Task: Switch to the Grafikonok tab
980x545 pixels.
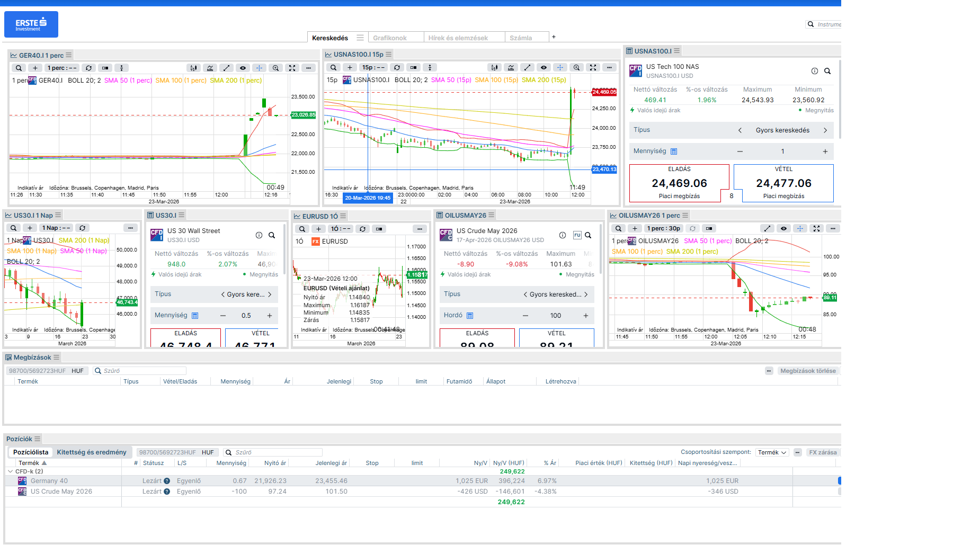Action: pyautogui.click(x=390, y=38)
